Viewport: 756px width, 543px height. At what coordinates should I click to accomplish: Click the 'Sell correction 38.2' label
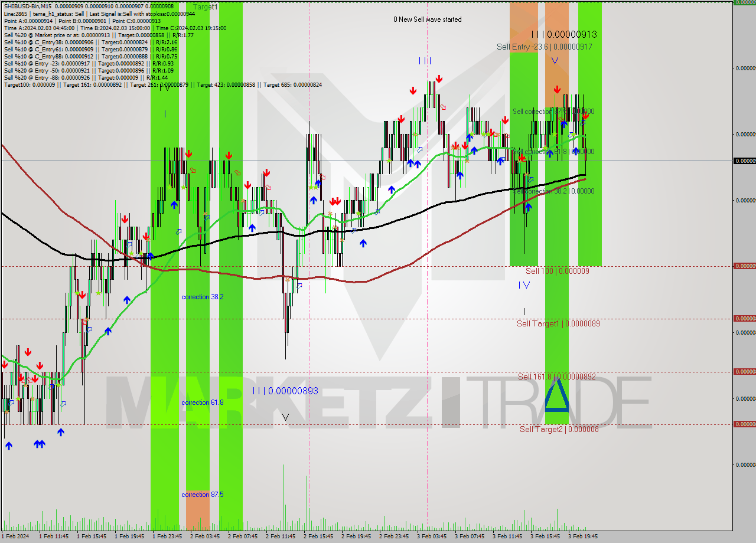[x=553, y=191]
